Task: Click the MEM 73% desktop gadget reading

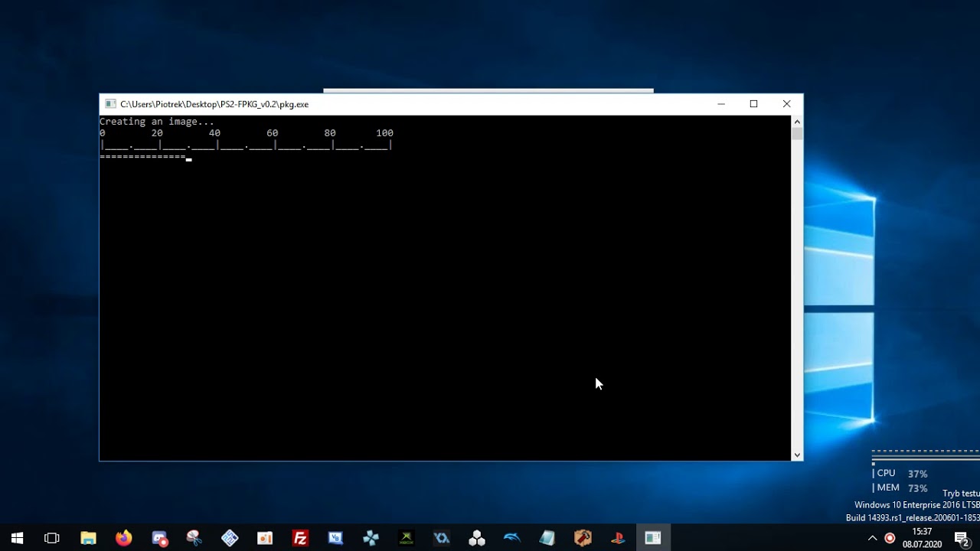Action: tap(902, 488)
